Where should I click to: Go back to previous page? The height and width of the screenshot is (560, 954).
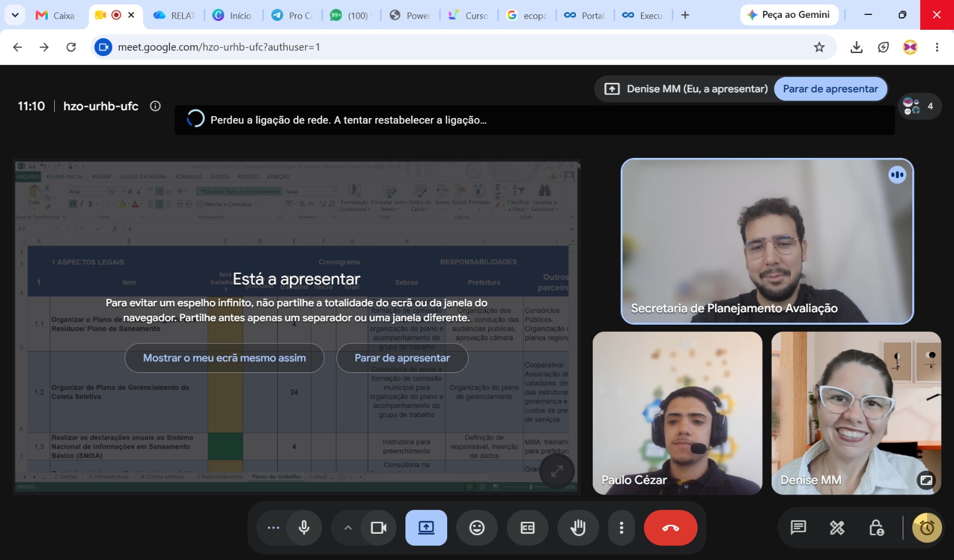pyautogui.click(x=17, y=47)
